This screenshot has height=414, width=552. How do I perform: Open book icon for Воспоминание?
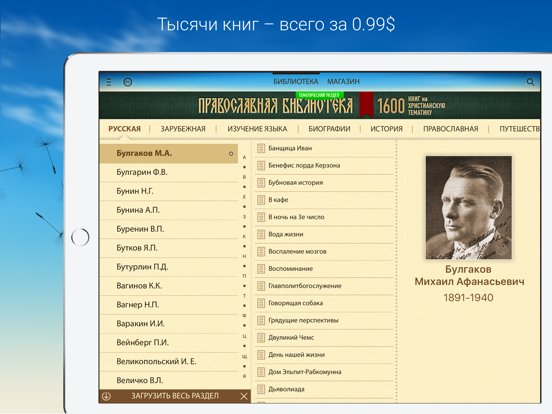tap(261, 269)
